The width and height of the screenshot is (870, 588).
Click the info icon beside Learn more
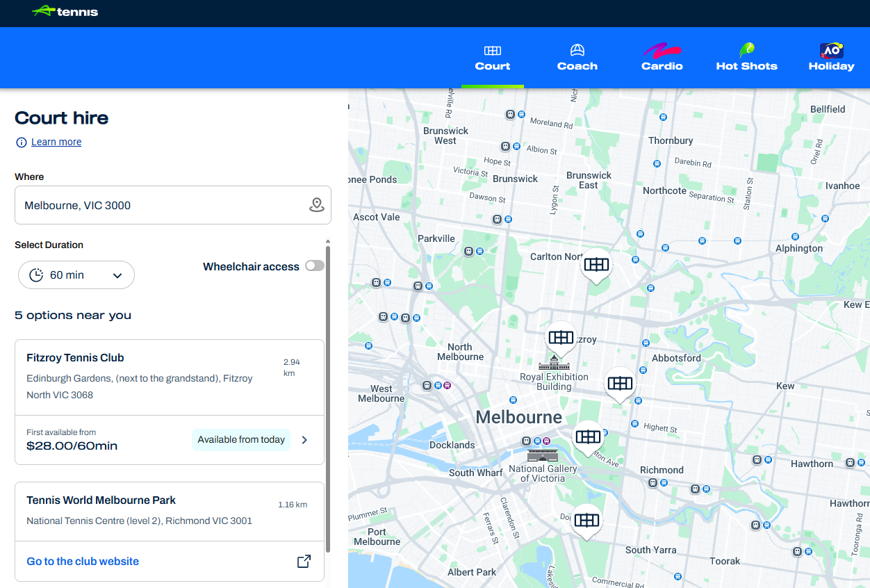(22, 142)
